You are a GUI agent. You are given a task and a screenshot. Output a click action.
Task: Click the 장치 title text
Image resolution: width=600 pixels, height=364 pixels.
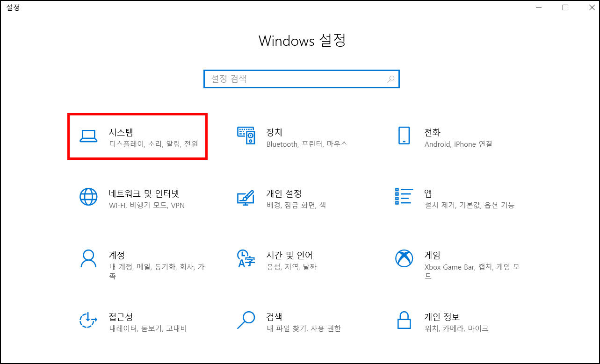(x=275, y=132)
